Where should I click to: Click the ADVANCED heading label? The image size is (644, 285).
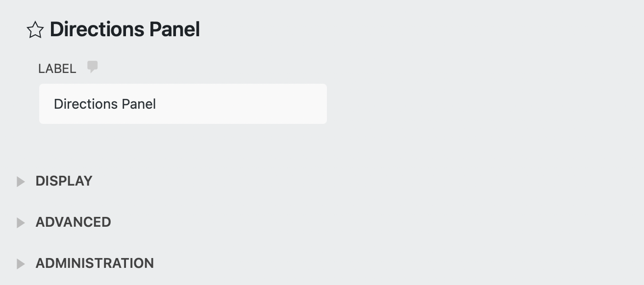(x=74, y=222)
